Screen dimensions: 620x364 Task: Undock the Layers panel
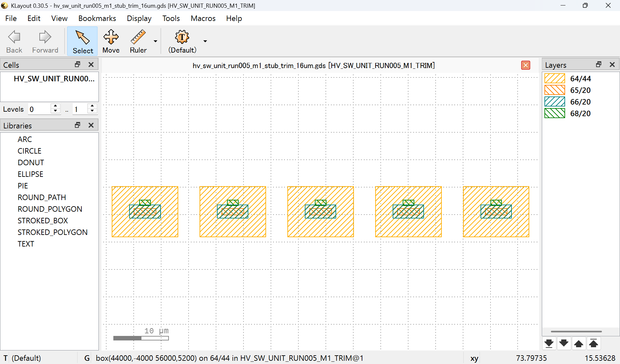pyautogui.click(x=599, y=65)
